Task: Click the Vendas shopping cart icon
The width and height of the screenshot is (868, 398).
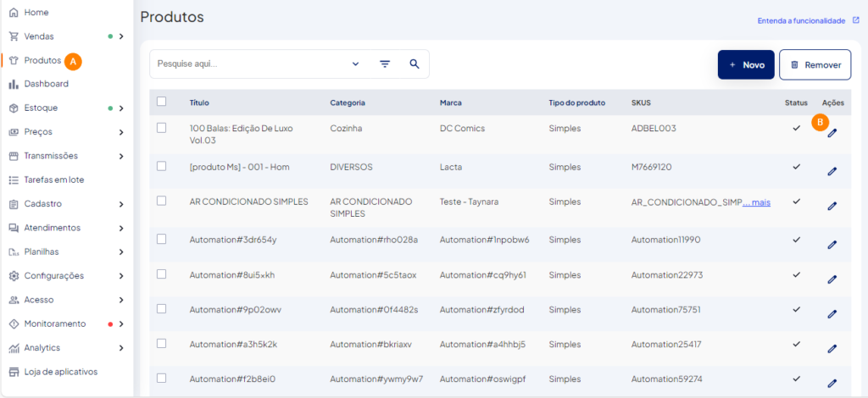Action: pos(14,36)
